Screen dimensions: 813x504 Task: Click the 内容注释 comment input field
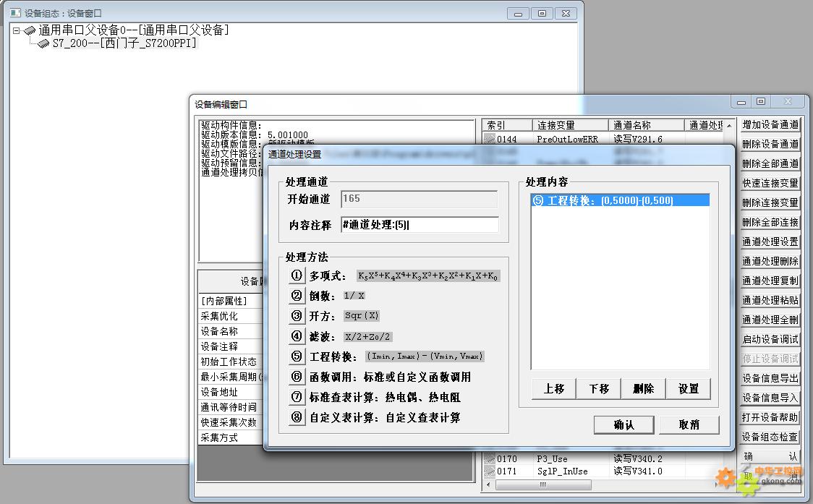pyautogui.click(x=420, y=224)
